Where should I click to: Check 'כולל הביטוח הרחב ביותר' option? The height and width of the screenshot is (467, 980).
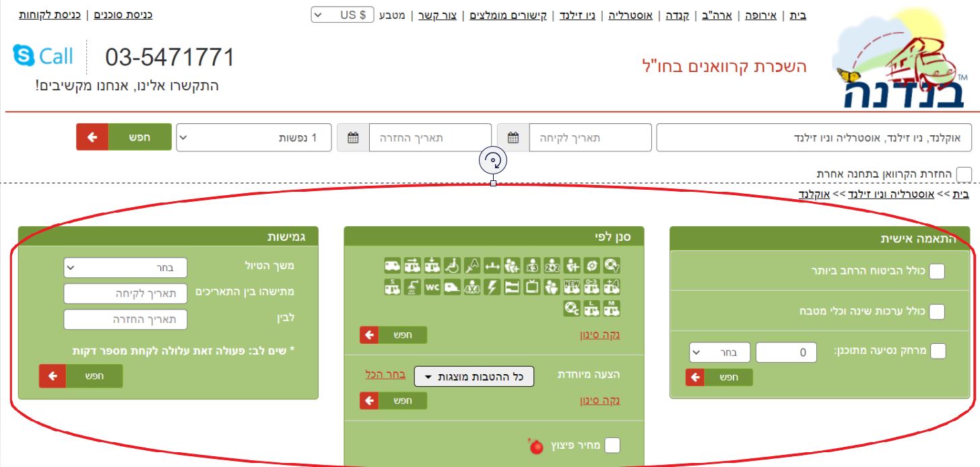click(x=937, y=271)
